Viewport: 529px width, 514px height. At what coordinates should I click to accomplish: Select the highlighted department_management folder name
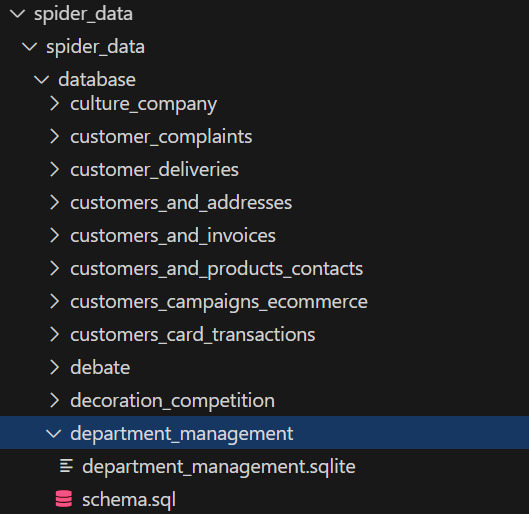coord(182,433)
